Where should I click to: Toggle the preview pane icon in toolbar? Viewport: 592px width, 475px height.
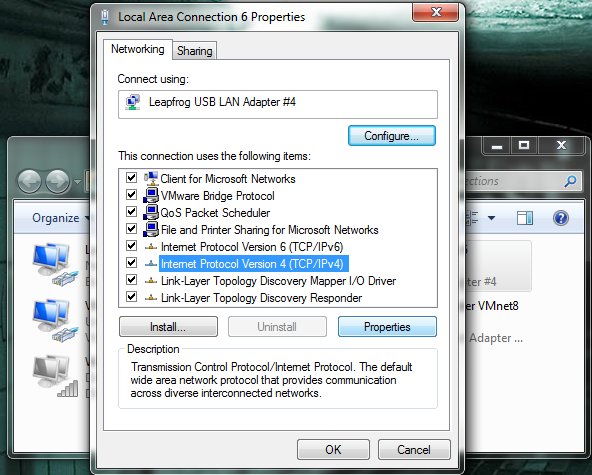click(x=525, y=218)
